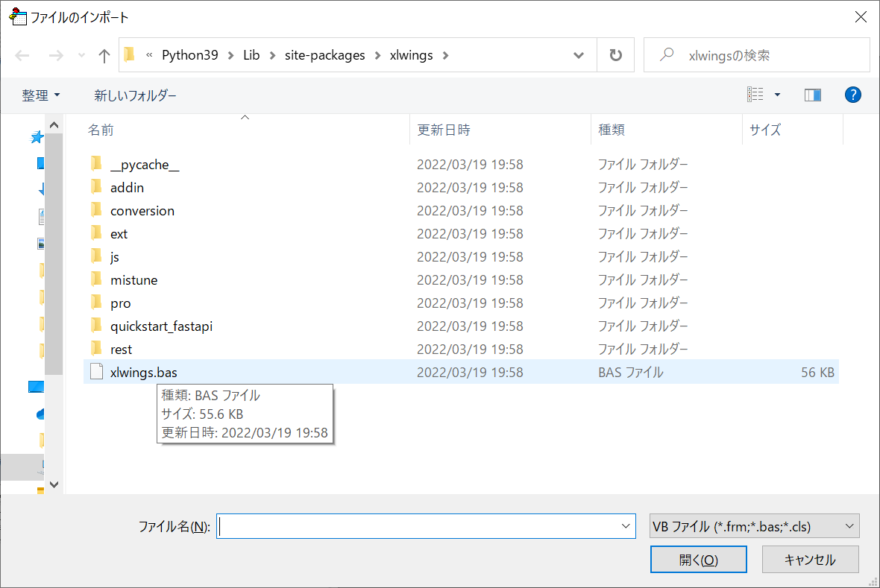Screen dimensions: 880x588
Task: Click the path folder icon in address bar
Action: pyautogui.click(x=130, y=54)
